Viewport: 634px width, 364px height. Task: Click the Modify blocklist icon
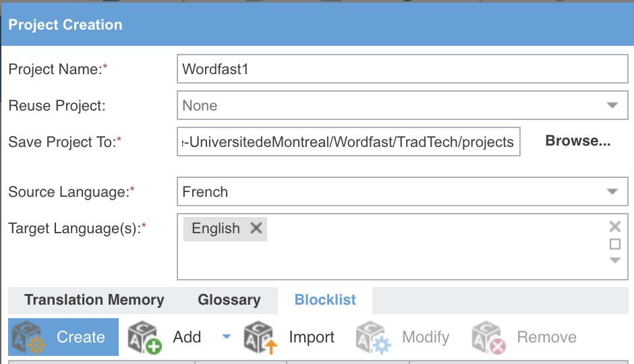click(373, 337)
